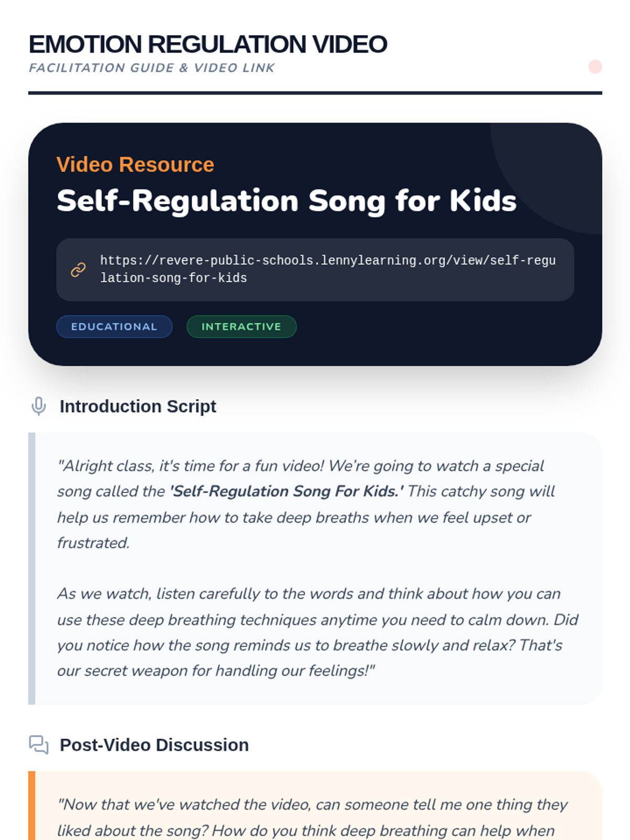Click the text starting "Now that we've watched"
Viewport: 630px width, 840px height.
tap(312, 817)
